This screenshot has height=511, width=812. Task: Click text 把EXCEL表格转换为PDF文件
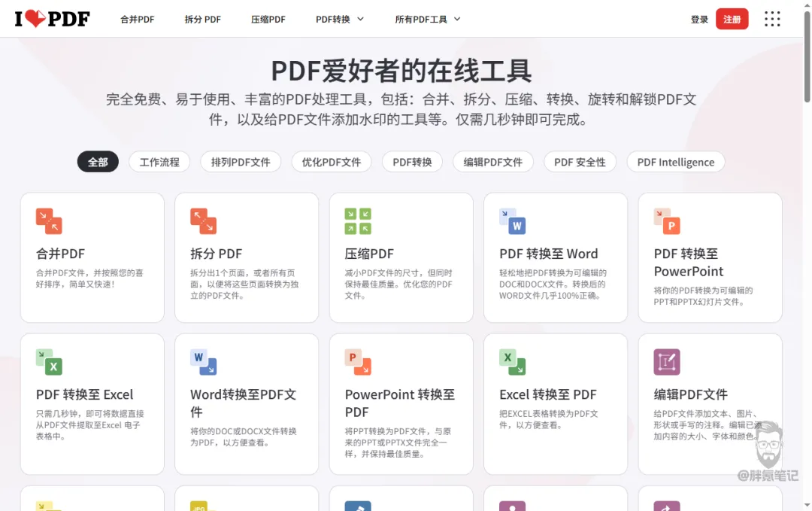point(548,419)
